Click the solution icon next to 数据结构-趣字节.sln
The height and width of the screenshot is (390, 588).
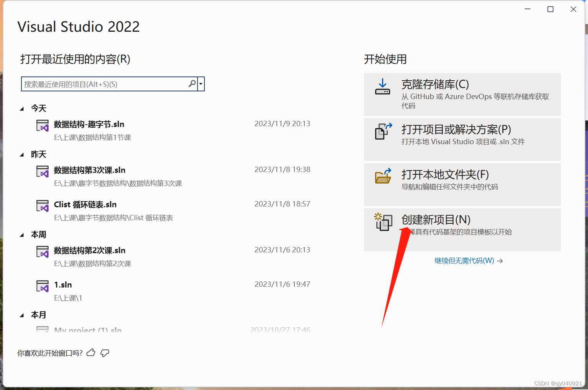[x=42, y=125]
